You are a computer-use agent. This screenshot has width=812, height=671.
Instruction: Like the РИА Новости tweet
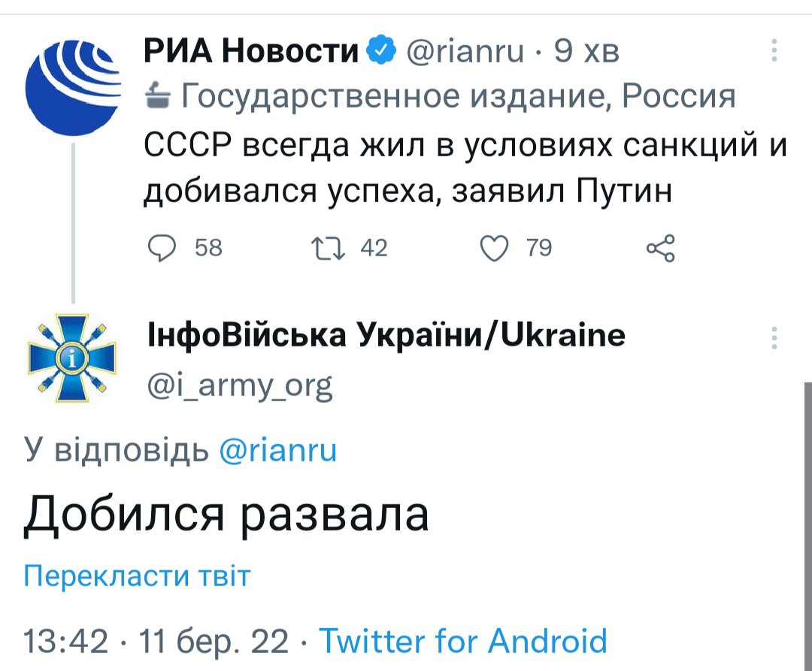coord(495,247)
